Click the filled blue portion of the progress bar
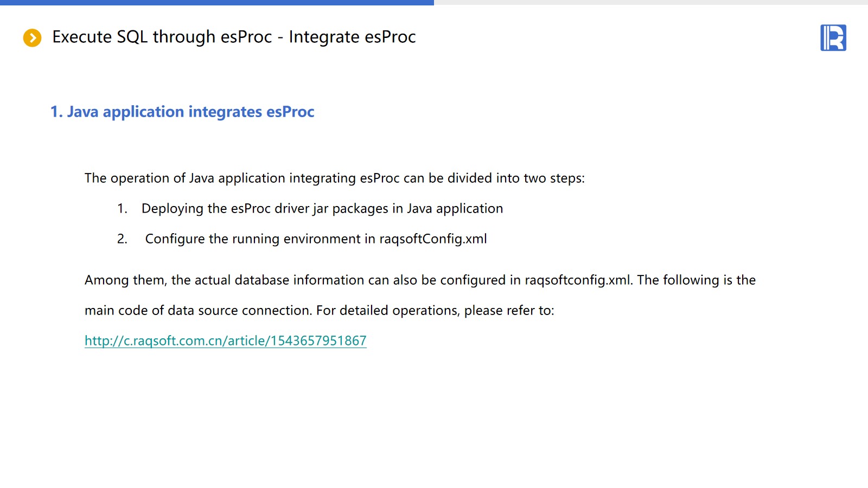Screen dimensions: 868x488 point(217,2)
